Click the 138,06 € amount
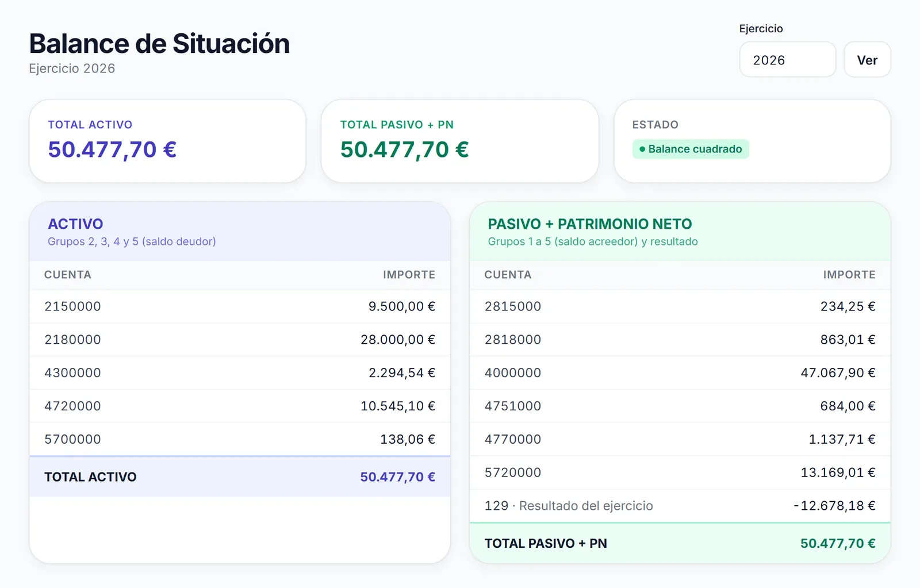Viewport: 920px width, 588px height. [x=408, y=440]
